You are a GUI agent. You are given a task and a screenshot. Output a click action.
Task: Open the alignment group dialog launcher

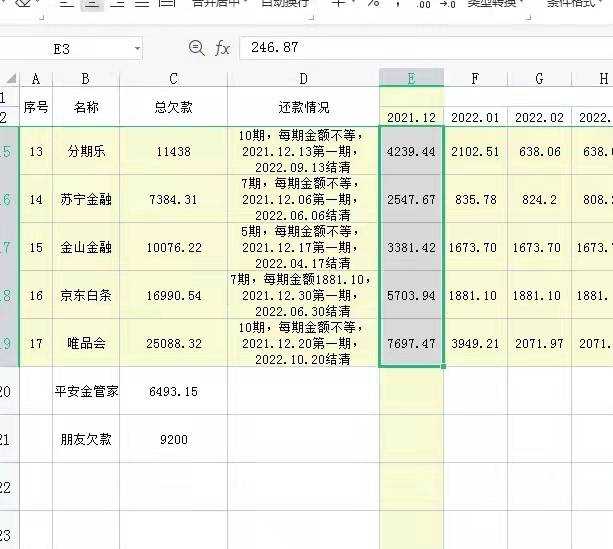[x=311, y=17]
